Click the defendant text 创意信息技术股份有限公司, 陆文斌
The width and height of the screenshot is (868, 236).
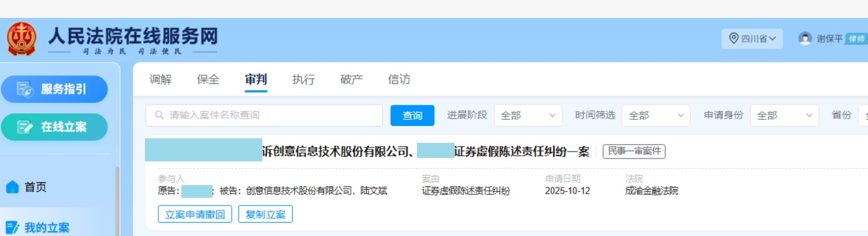316,191
